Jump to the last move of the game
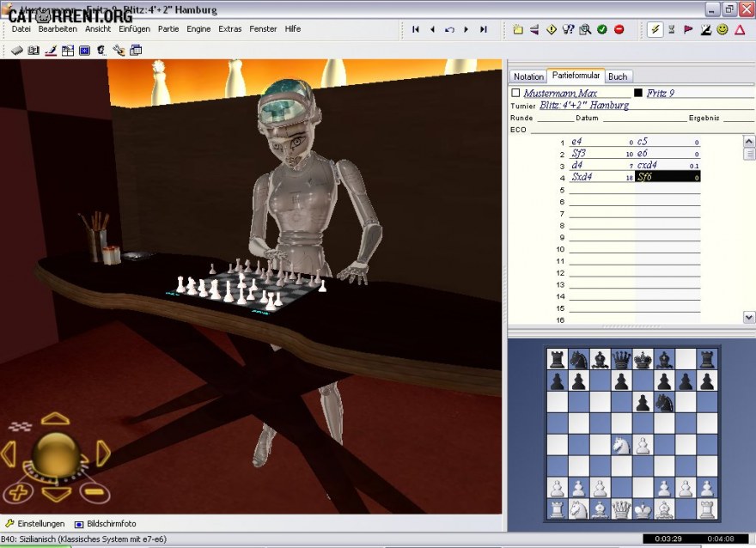 click(x=484, y=29)
